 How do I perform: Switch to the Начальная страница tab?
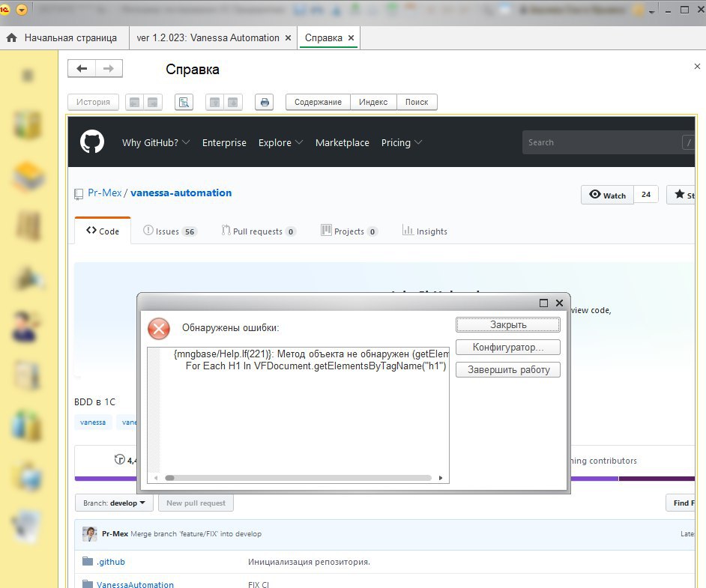pyautogui.click(x=64, y=37)
